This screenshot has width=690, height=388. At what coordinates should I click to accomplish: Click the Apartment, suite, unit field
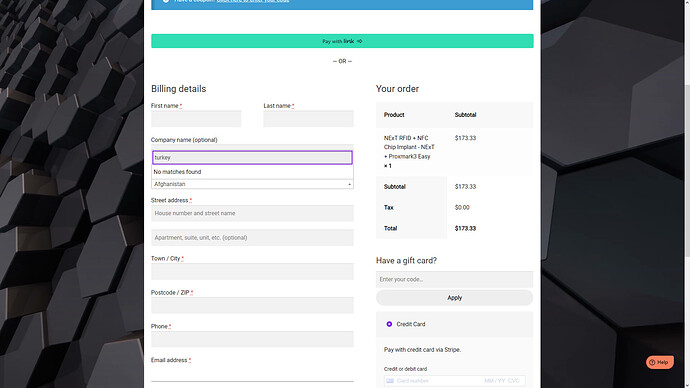(252, 238)
